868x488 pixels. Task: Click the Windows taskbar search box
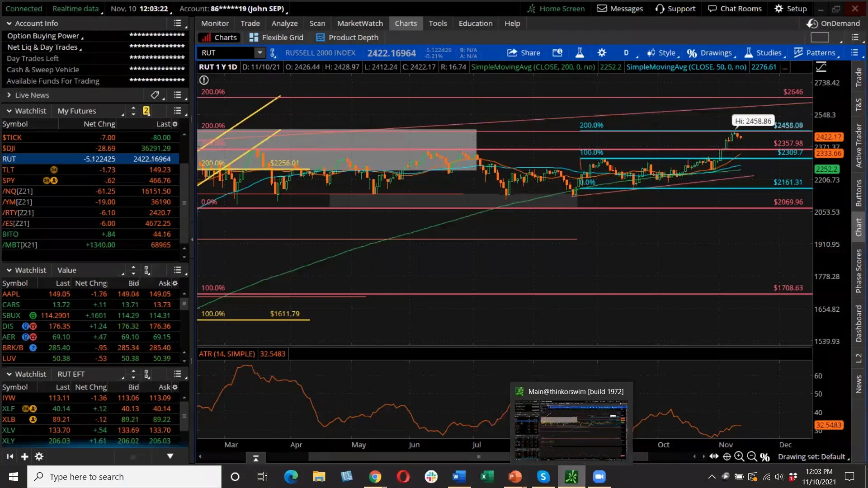[124, 477]
